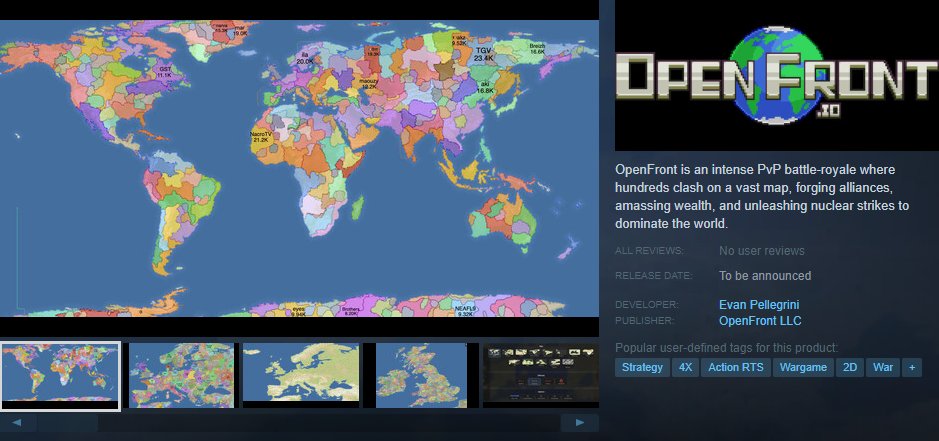Open publisher OpenFront LLC link
The image size is (939, 441).
coord(759,321)
